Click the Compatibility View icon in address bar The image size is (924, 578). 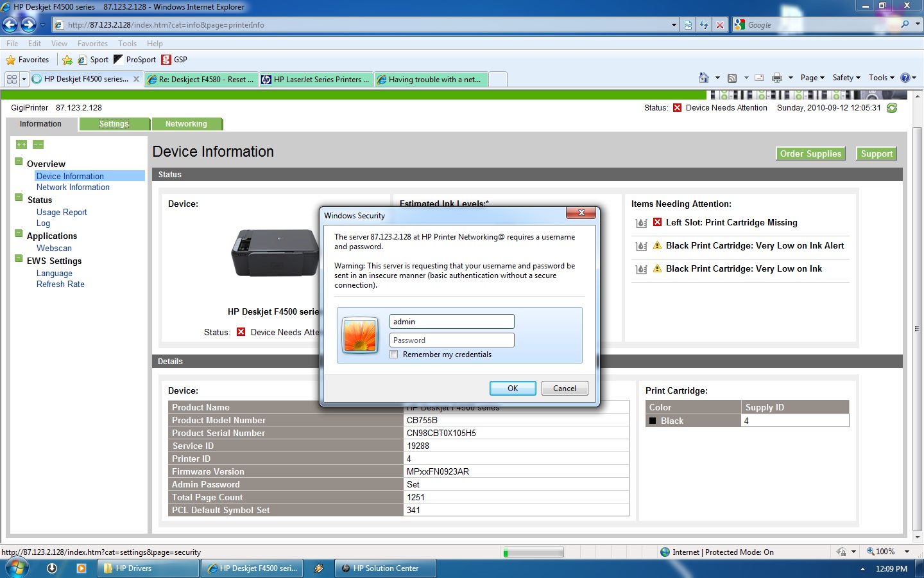pos(688,25)
